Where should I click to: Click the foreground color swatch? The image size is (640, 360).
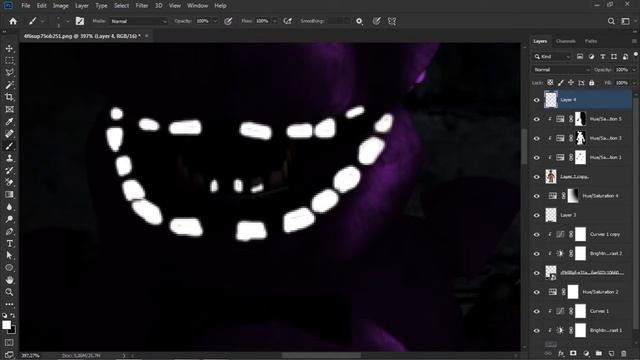point(6,325)
